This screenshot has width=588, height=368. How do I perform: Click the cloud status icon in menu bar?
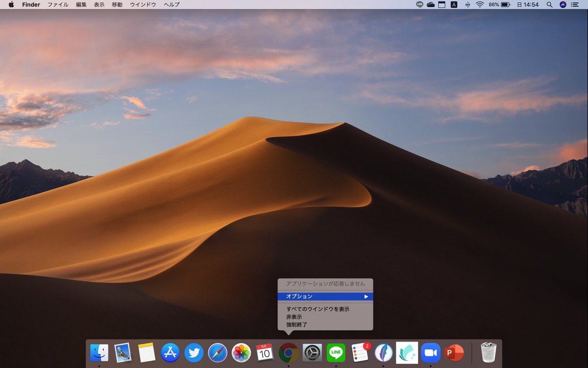tap(431, 4)
